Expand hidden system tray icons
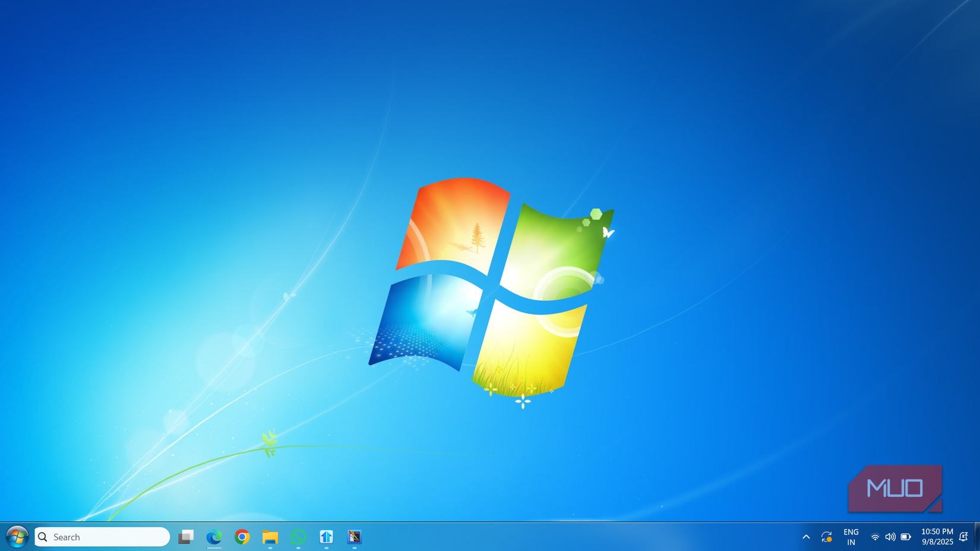 (x=806, y=537)
